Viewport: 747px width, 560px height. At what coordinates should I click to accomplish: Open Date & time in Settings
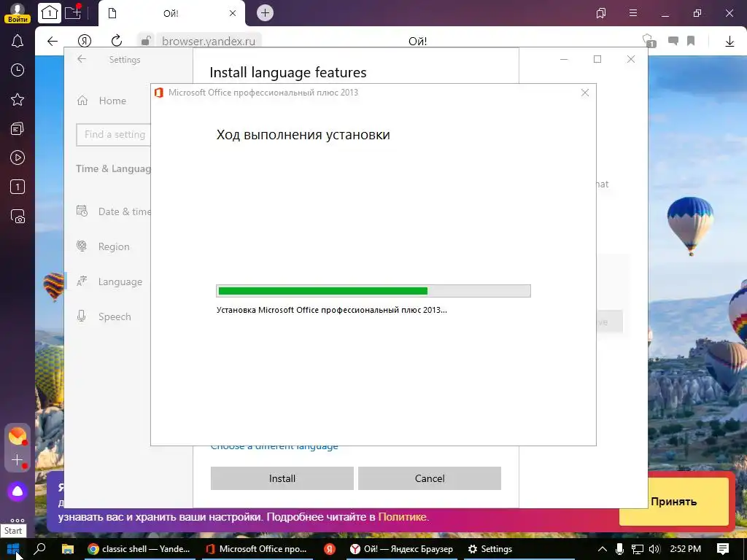coord(113,211)
